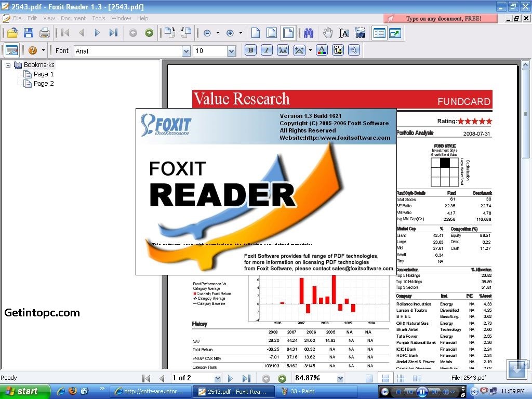Select Single Page layout in status bar
532x399 pixels.
pos(369,378)
